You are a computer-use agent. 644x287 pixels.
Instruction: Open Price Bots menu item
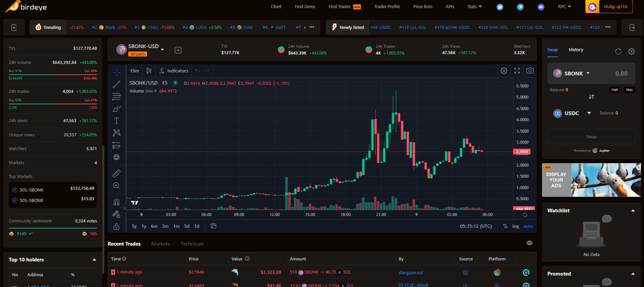[423, 6]
